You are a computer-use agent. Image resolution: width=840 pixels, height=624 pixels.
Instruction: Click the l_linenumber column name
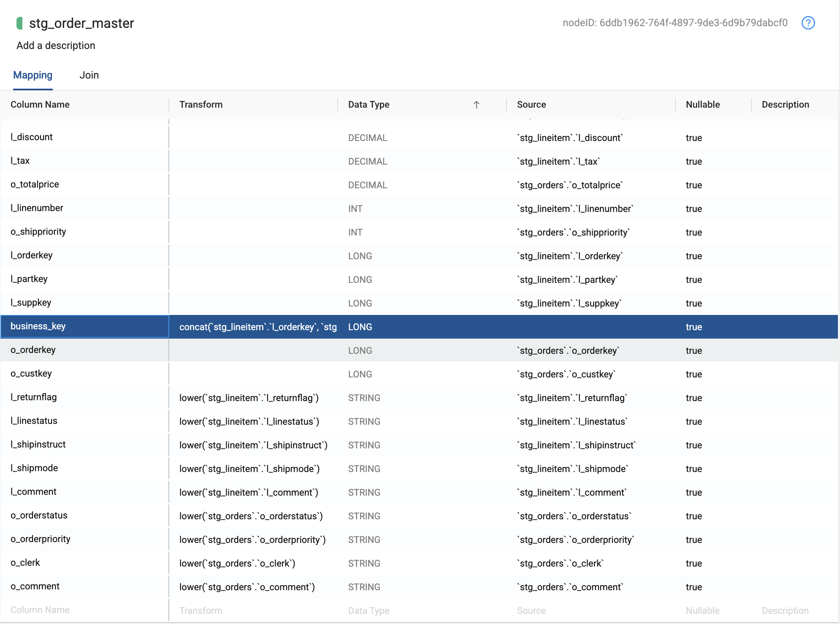click(x=37, y=208)
